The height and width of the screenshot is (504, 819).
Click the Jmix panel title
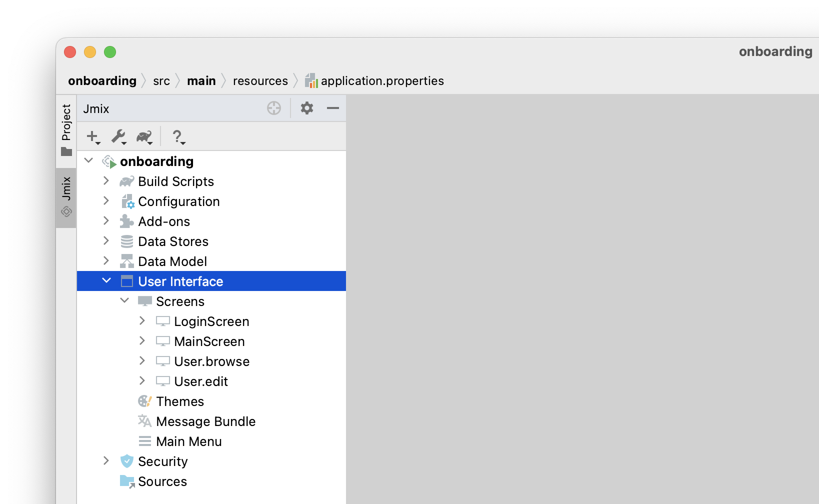[x=96, y=108]
